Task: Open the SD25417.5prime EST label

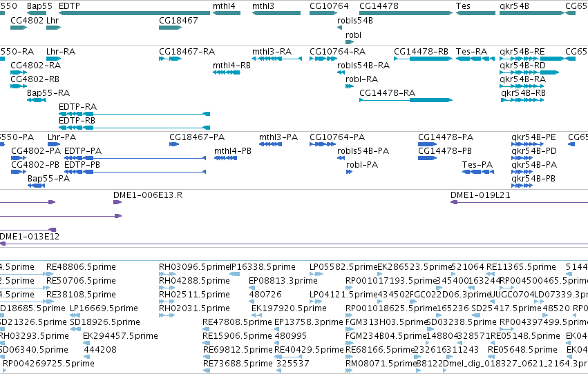Action: [506, 309]
